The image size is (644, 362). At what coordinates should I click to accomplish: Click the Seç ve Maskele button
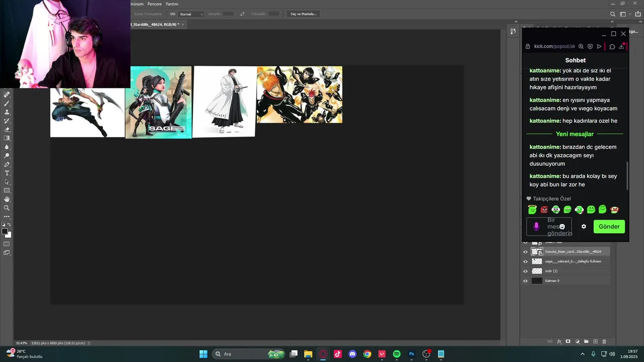tap(303, 14)
